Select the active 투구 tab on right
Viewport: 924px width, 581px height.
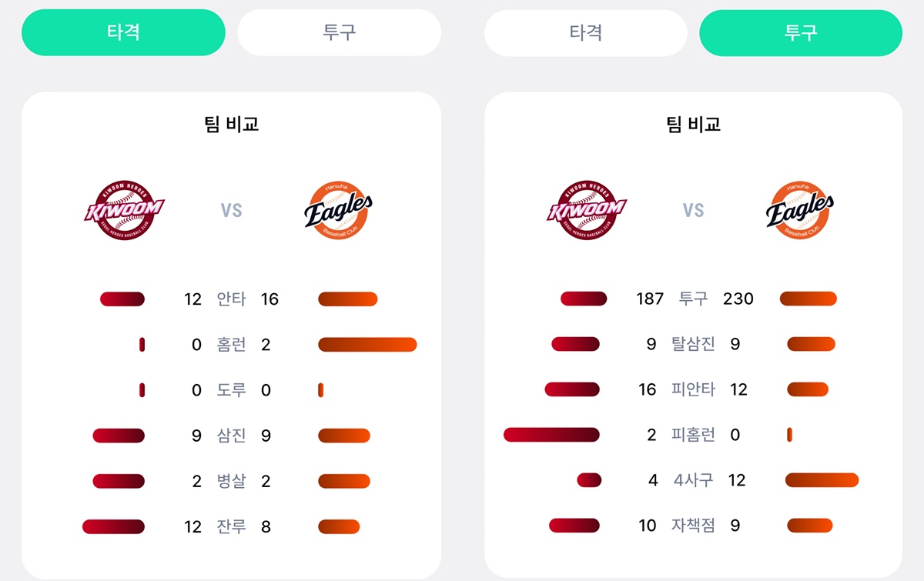coord(801,33)
